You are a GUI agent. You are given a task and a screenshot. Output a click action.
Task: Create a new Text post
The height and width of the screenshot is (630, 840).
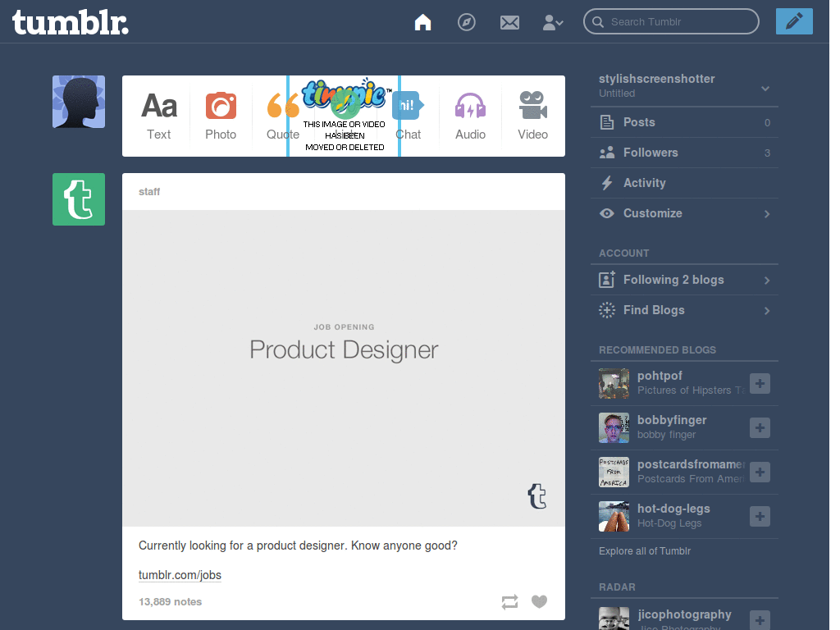(159, 116)
